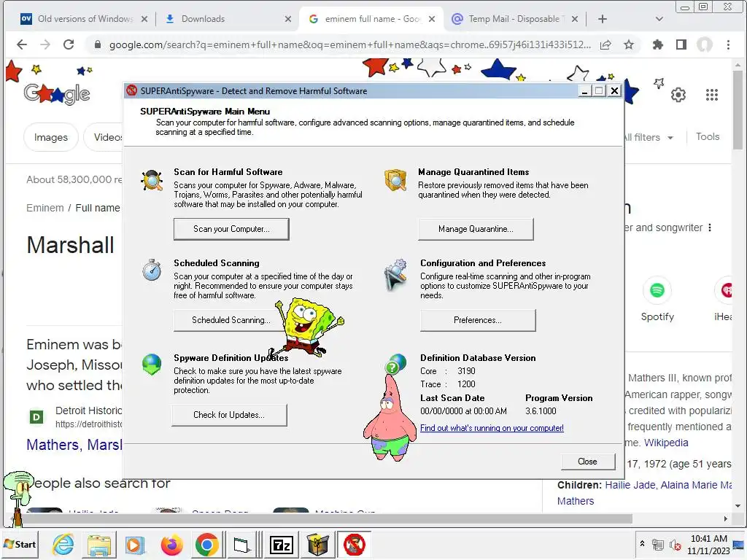Click 'Eminem' breadcrumb link
The width and height of the screenshot is (747, 560).
click(45, 208)
